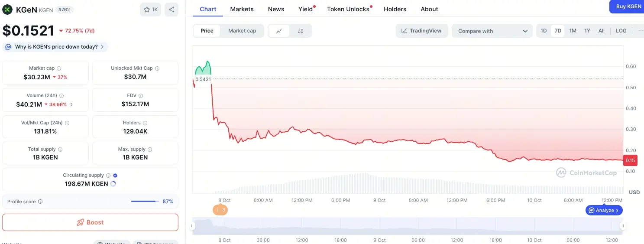Open Max. supply info icon
644x244 pixels.
point(149,150)
